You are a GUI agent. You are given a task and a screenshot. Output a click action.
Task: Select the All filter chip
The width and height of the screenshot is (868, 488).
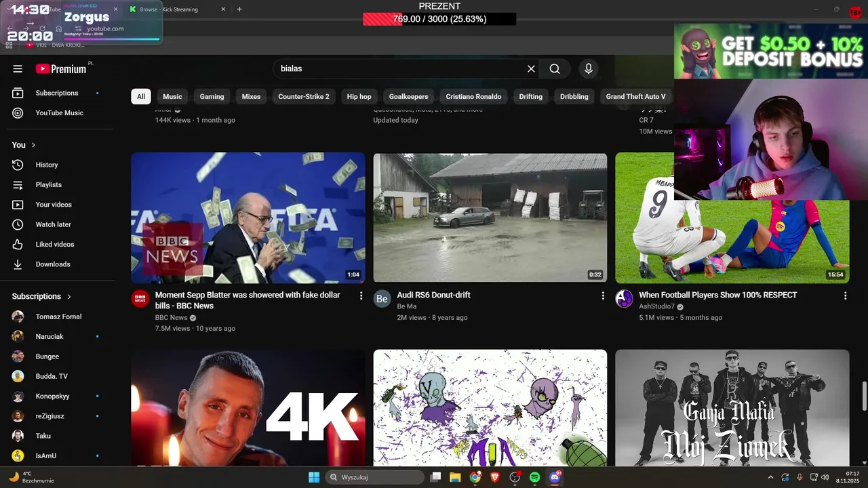coord(141,96)
